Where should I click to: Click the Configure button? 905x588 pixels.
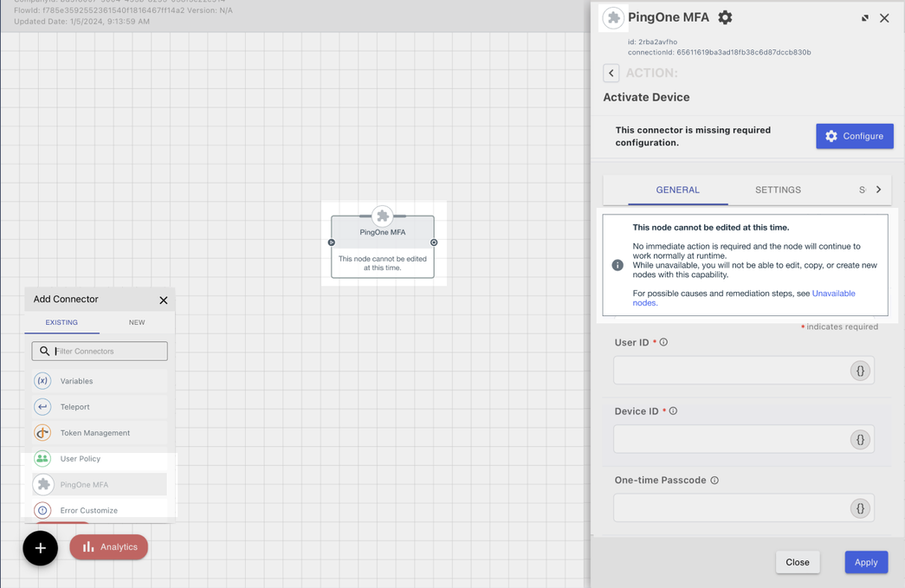click(x=854, y=136)
